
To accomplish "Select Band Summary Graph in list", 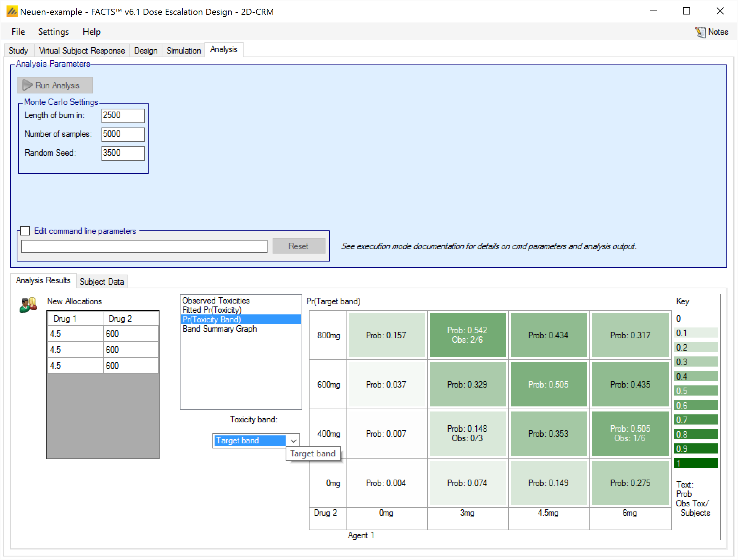I will [220, 329].
